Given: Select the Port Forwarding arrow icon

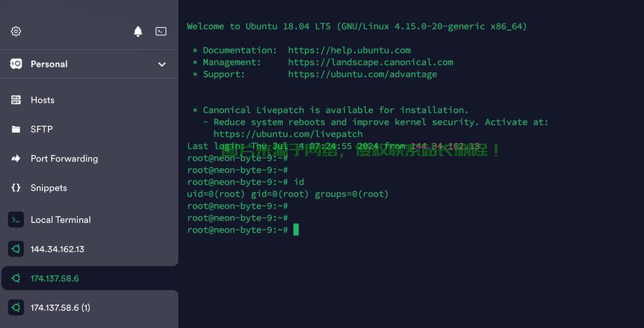Looking at the screenshot, I should [16, 159].
